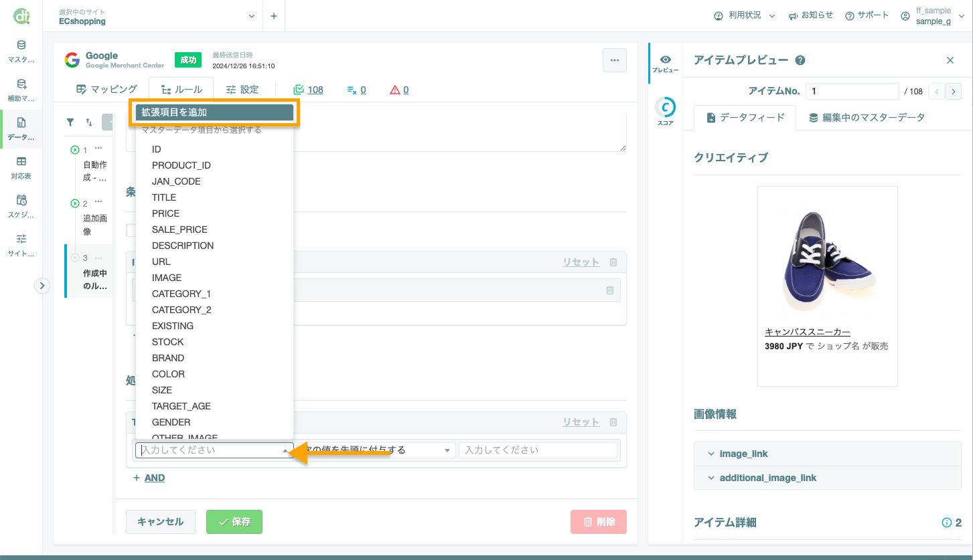This screenshot has height=560, width=973.
Task: Switch to the Mapping tab
Action: tap(106, 90)
